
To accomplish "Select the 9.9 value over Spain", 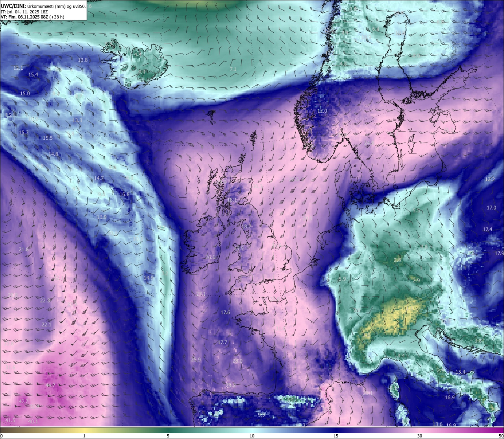I will (261, 414).
